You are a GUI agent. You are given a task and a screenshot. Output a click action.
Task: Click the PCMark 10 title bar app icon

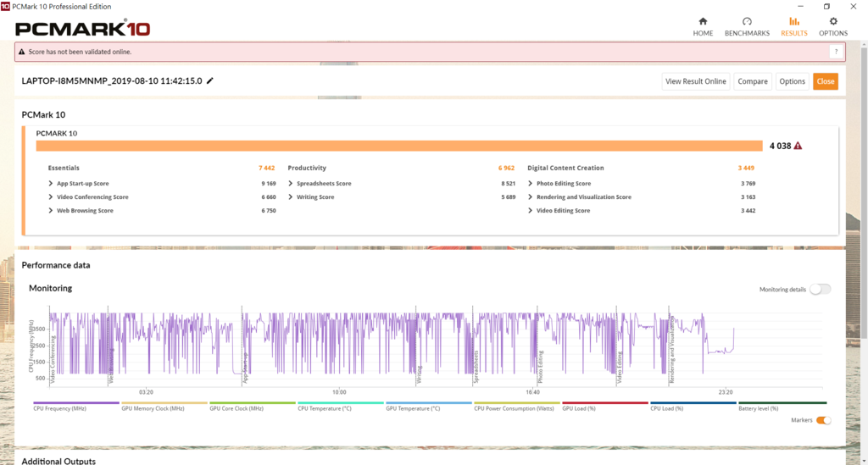(x=5, y=6)
